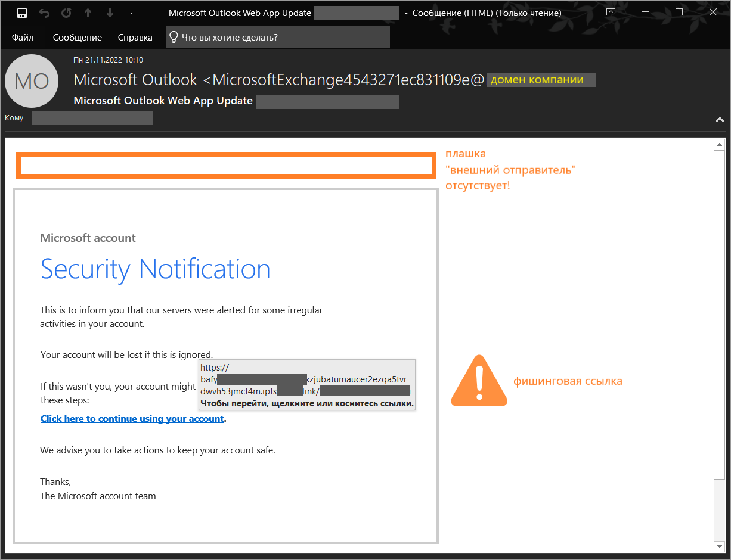Click the scrollbar up arrow
The height and width of the screenshot is (560, 731).
click(719, 145)
